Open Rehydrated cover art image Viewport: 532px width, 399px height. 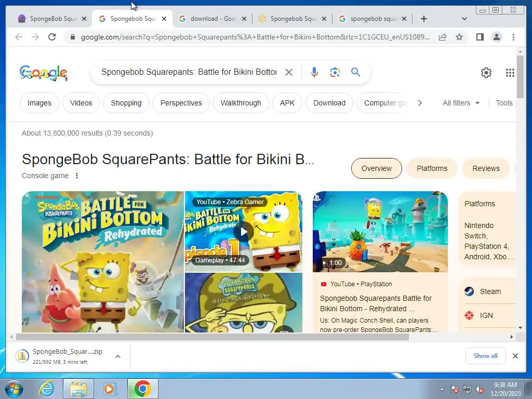[103, 262]
